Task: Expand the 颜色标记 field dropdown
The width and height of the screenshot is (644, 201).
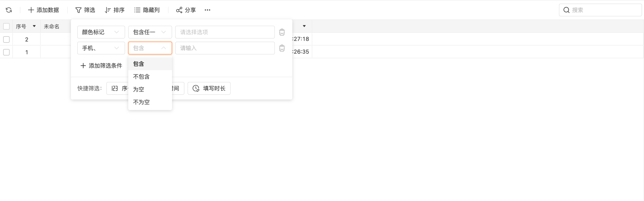Action: (x=101, y=32)
